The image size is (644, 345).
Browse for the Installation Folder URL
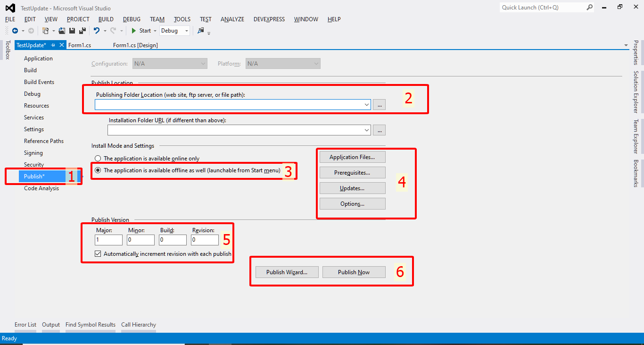[x=380, y=130]
